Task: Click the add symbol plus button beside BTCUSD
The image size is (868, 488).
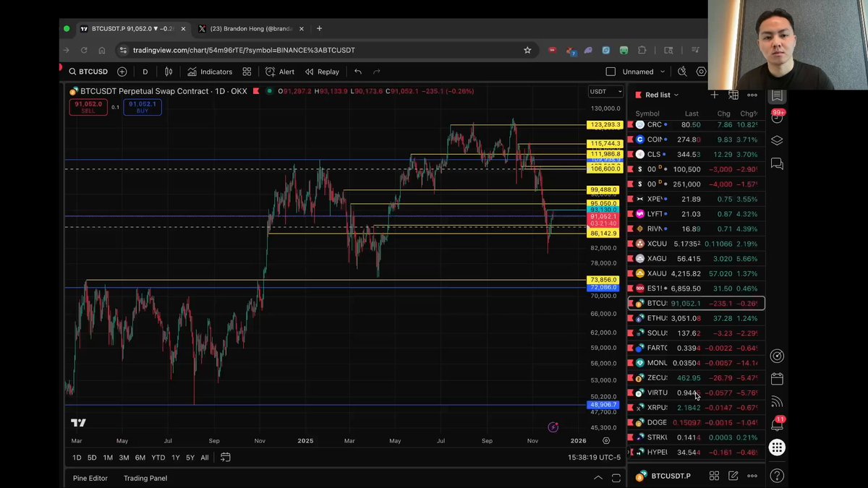Action: (122, 72)
